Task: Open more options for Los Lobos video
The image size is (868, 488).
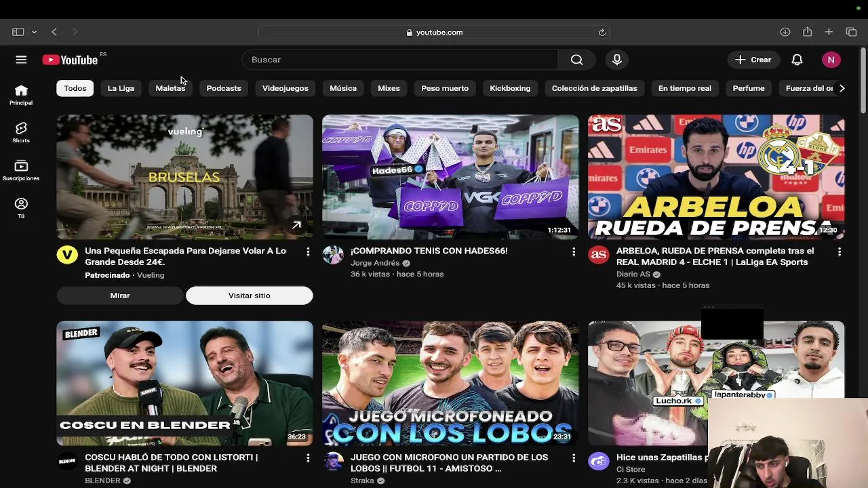Action: [x=574, y=458]
